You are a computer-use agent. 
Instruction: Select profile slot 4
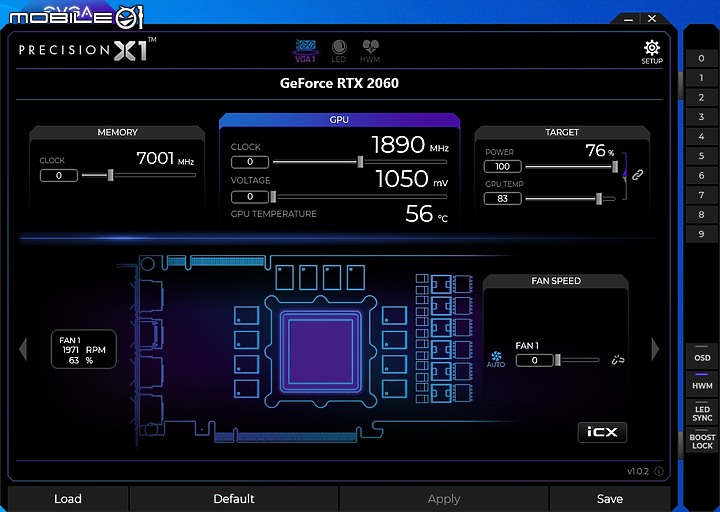pyautogui.click(x=701, y=136)
